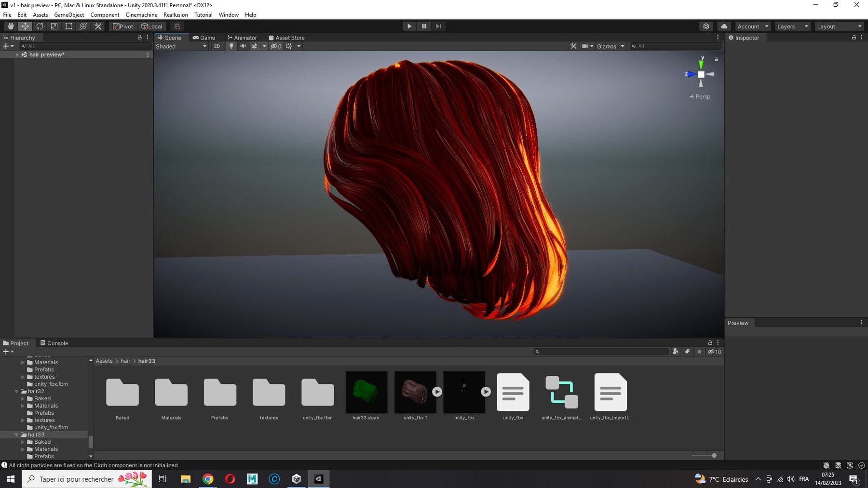868x488 pixels.
Task: Click Assets in the breadcrumb path
Action: point(104,361)
